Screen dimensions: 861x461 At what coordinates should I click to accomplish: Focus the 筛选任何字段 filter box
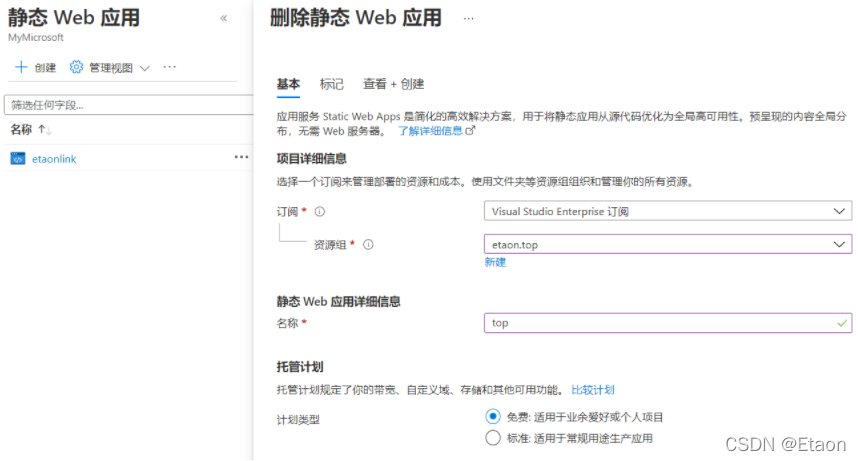pyautogui.click(x=128, y=105)
